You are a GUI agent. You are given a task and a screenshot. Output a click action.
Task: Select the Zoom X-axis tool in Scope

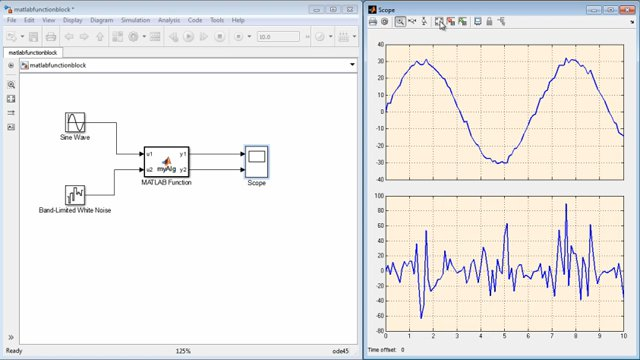tap(412, 21)
